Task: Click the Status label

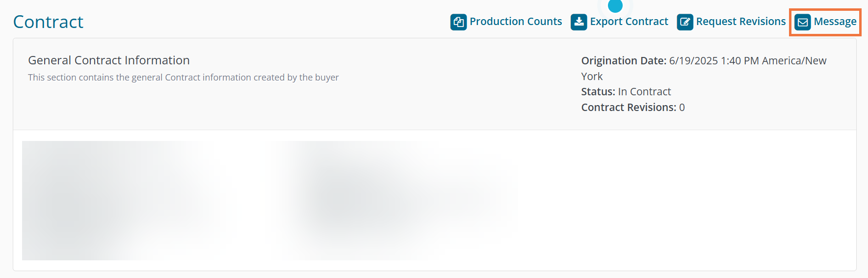Action: coord(598,92)
